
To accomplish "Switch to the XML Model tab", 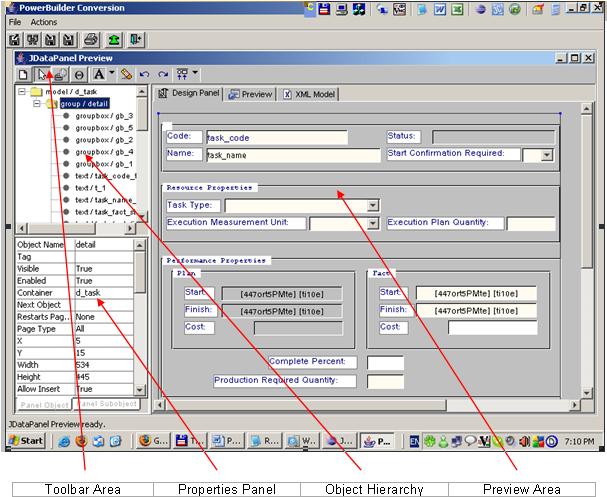I will pos(309,94).
